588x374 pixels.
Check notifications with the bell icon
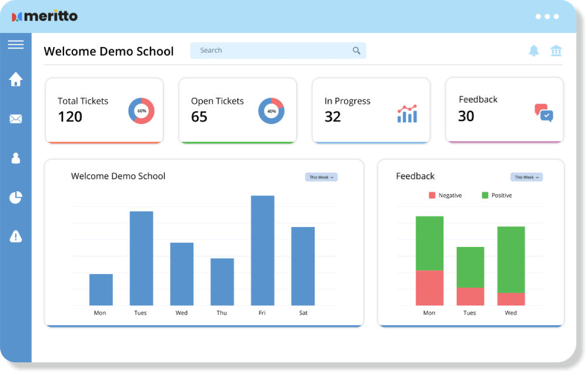click(x=534, y=51)
